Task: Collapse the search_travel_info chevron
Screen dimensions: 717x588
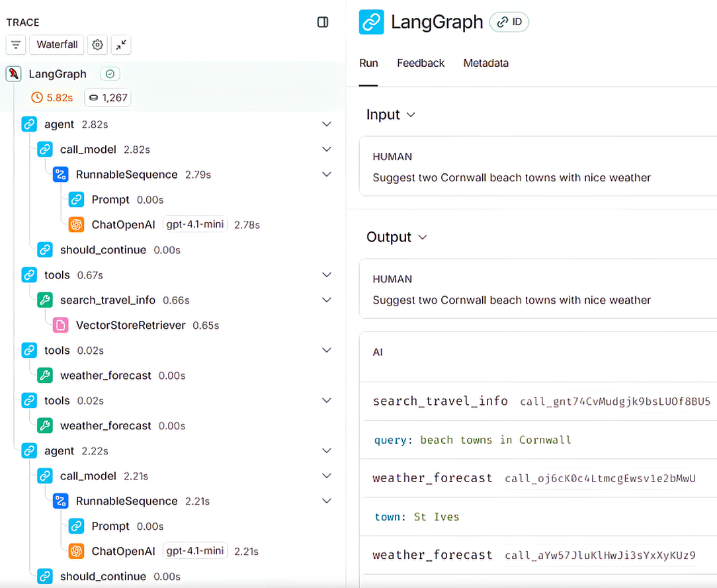Action: pos(327,300)
